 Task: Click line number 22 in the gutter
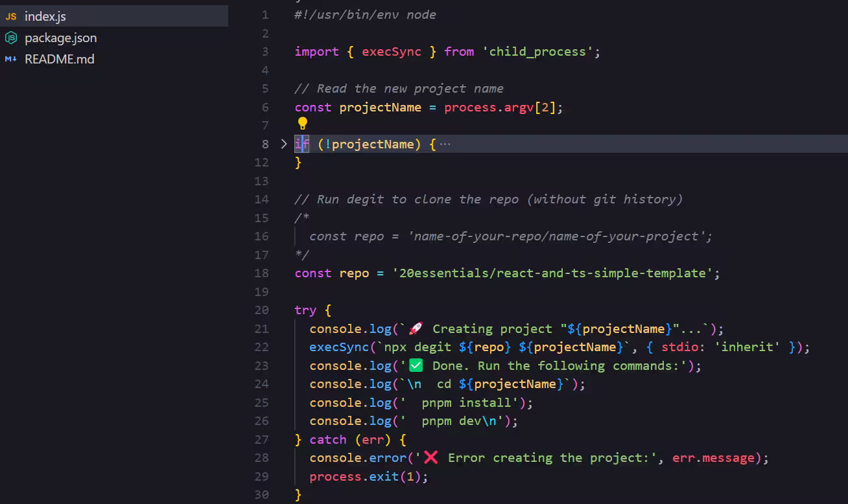pos(261,347)
